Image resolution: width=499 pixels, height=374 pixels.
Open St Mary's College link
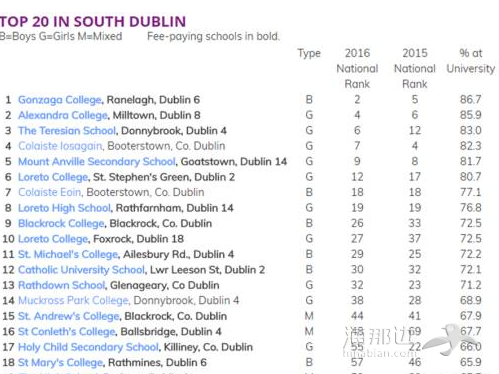pos(60,363)
